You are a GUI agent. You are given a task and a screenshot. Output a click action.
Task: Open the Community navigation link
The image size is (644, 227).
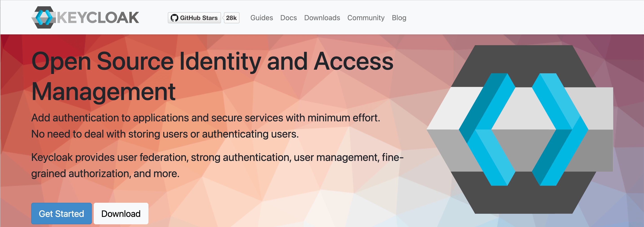(x=366, y=18)
